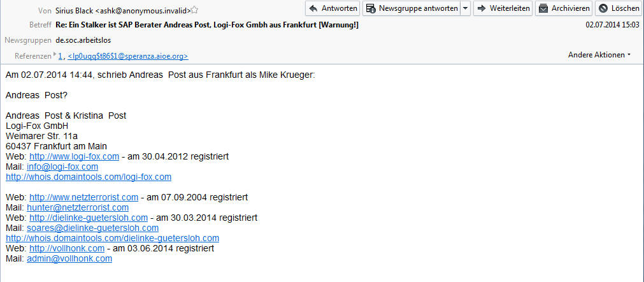Open the www.logi-fox.com link
Image resolution: width=644 pixels, height=282 pixels.
[x=75, y=156]
